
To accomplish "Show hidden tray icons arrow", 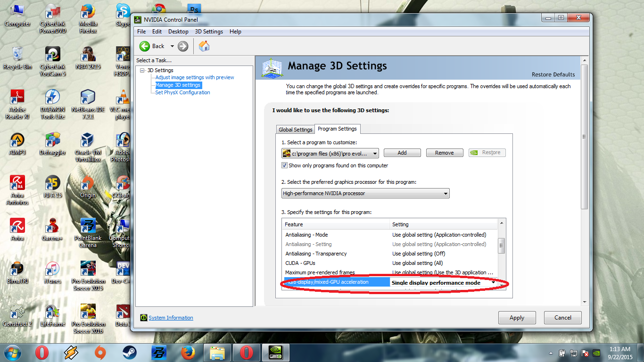I will click(551, 353).
